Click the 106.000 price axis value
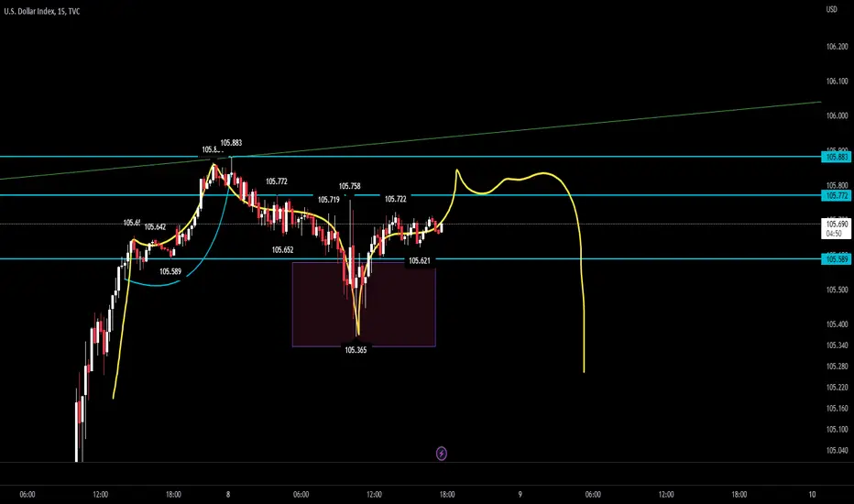The width and height of the screenshot is (854, 504). point(838,115)
